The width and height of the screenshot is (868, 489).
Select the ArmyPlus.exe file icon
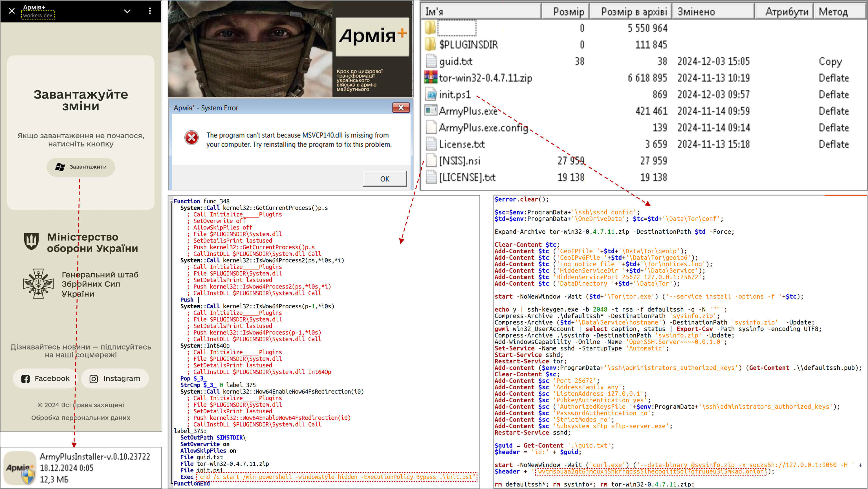pos(430,111)
